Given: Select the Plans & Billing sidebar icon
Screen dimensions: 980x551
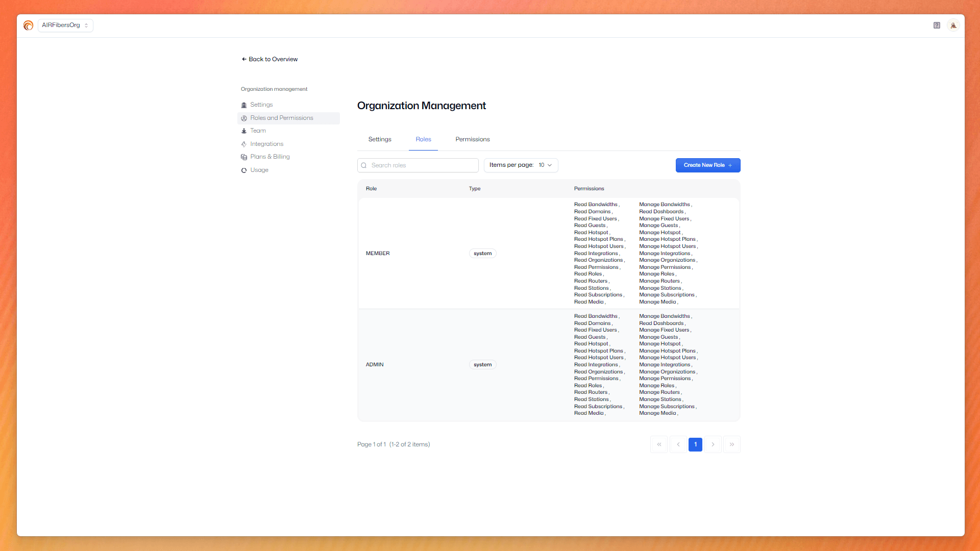Looking at the screenshot, I should (244, 157).
